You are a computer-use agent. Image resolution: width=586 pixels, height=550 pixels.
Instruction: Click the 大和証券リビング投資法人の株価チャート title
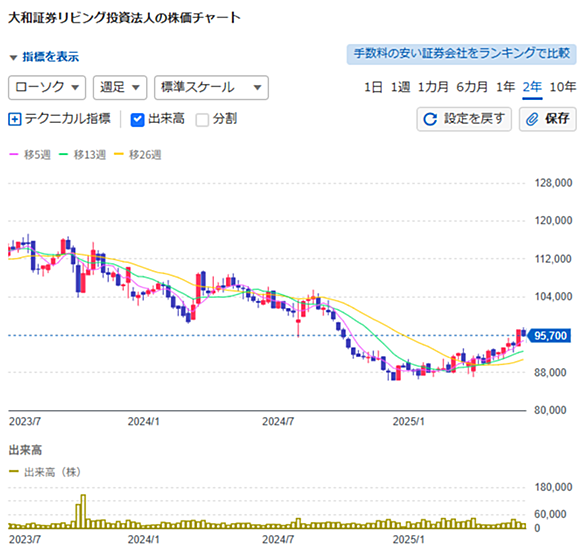[x=124, y=18]
